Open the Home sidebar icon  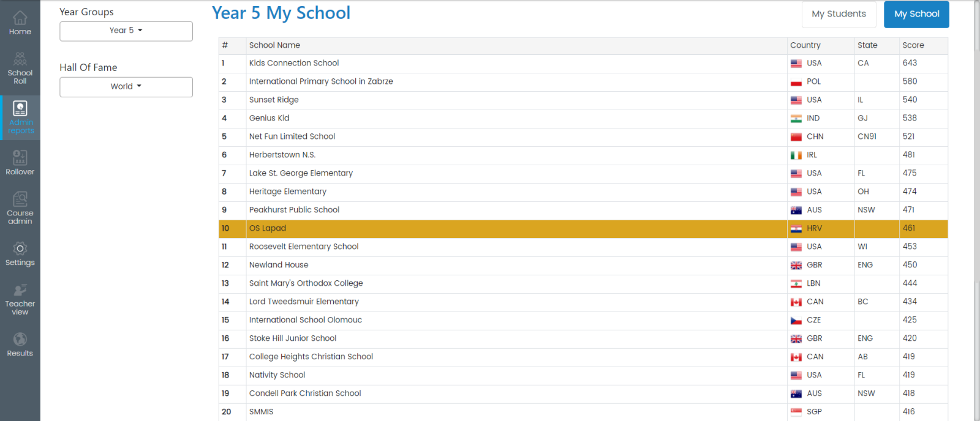(20, 23)
